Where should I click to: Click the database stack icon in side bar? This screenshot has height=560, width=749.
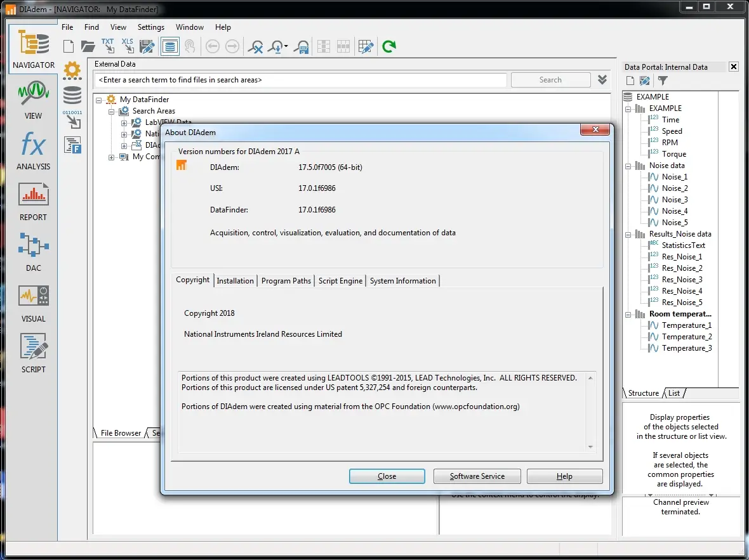point(72,96)
